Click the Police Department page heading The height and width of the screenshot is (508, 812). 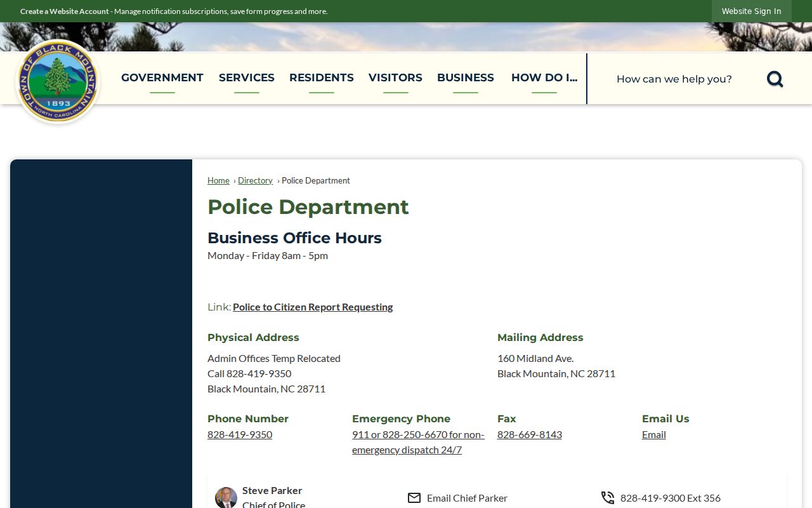308,207
